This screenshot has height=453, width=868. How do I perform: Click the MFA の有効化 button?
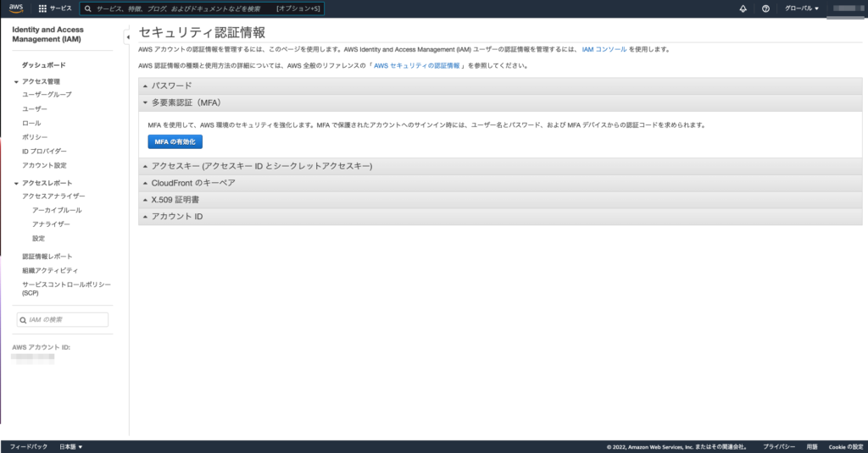click(x=175, y=141)
